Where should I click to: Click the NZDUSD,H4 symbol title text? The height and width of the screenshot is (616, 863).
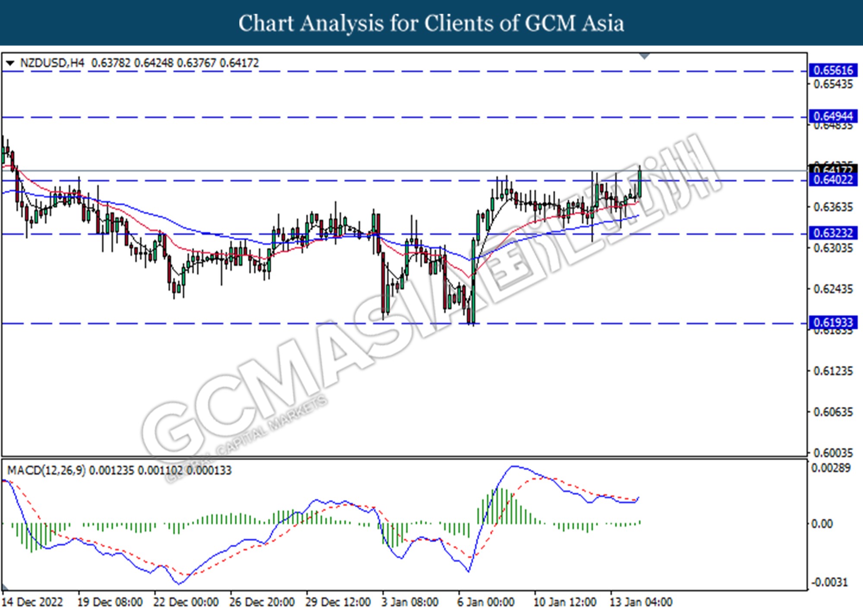[52, 63]
